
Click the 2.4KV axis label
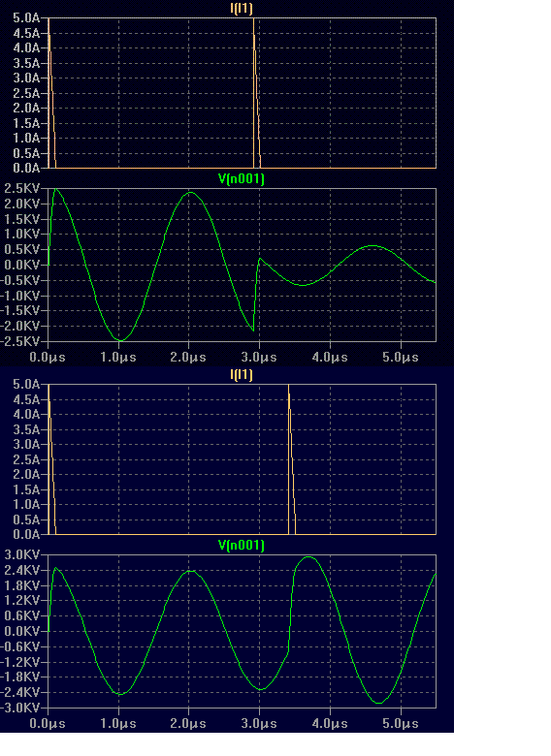tap(21, 570)
